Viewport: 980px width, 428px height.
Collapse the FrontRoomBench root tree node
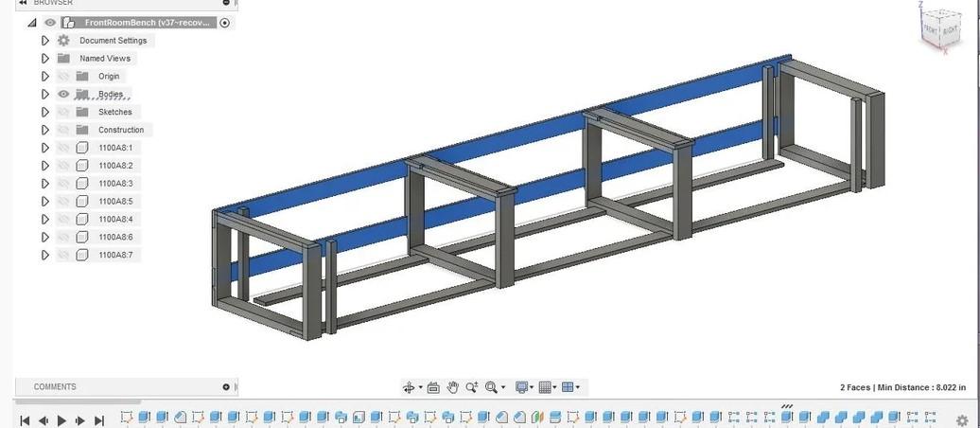click(32, 23)
